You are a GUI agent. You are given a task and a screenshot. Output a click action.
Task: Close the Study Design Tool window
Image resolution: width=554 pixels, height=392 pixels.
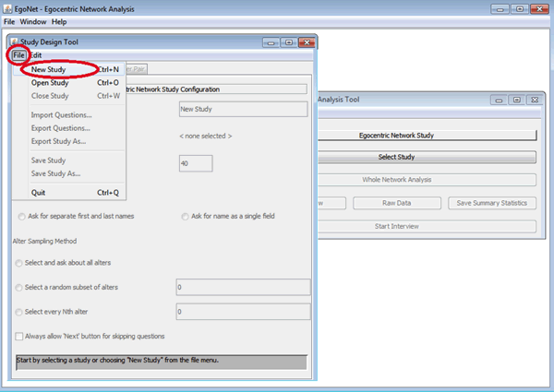(307, 42)
